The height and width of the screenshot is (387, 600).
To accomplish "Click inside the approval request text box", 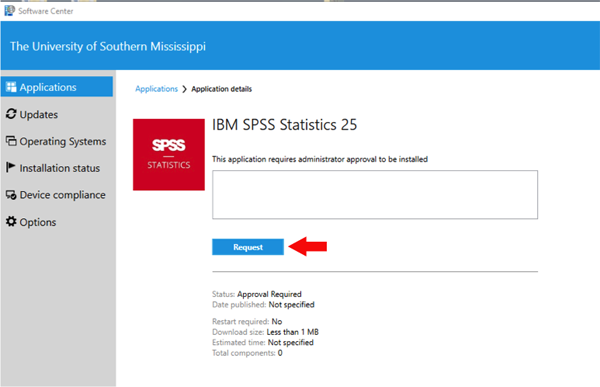I will (375, 195).
